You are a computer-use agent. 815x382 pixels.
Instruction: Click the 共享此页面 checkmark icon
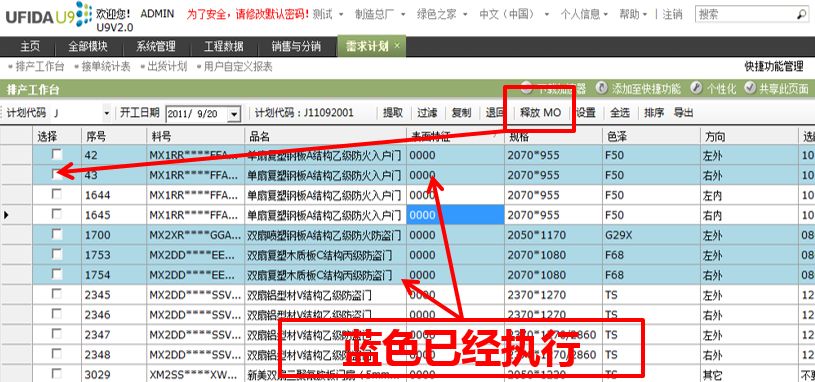(x=750, y=88)
